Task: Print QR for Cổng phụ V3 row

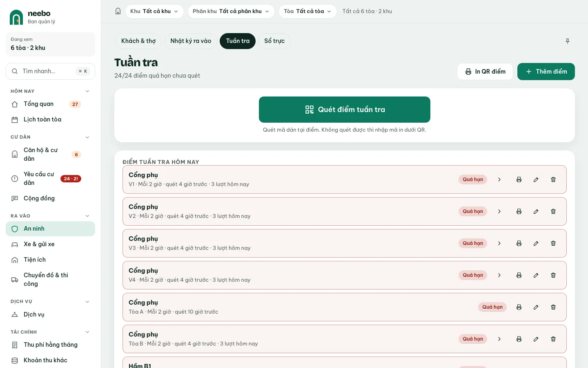Action: point(519,243)
